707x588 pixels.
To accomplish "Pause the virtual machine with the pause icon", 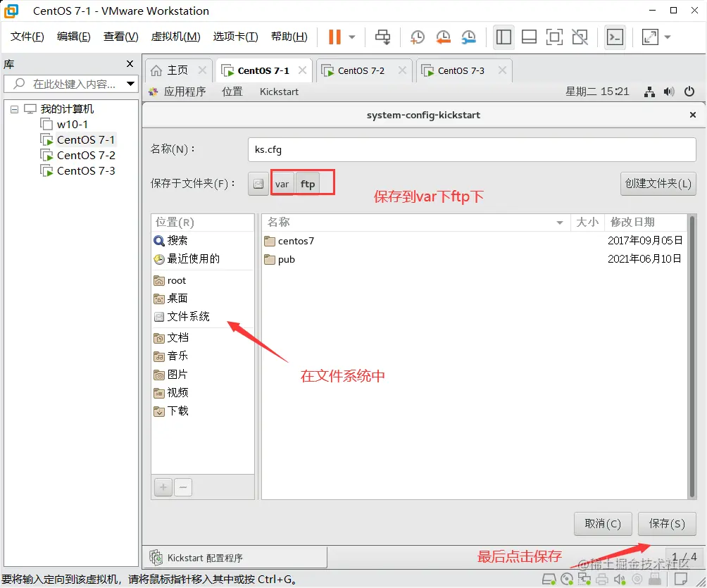I will click(334, 37).
